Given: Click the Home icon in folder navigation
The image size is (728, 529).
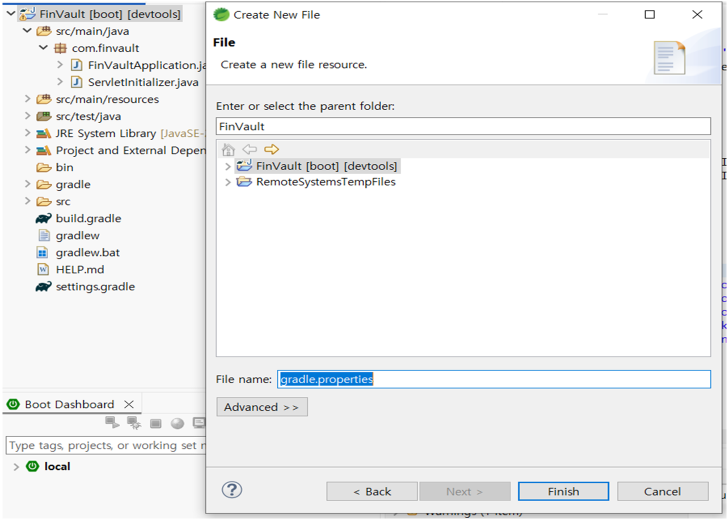Looking at the screenshot, I should tap(228, 150).
